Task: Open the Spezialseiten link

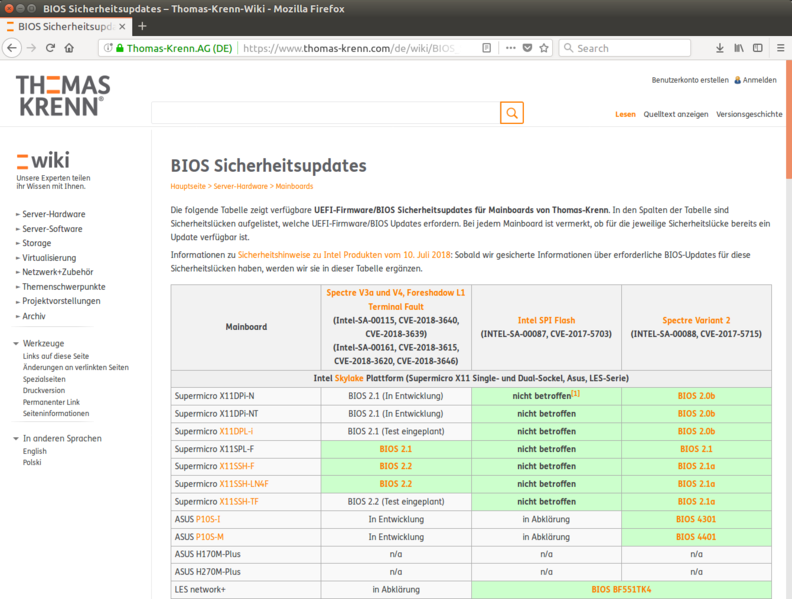Action: point(44,379)
